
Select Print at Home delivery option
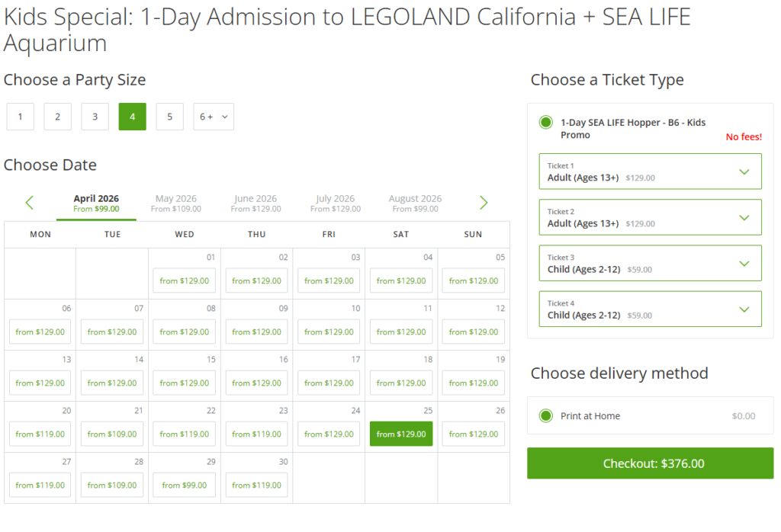click(546, 416)
